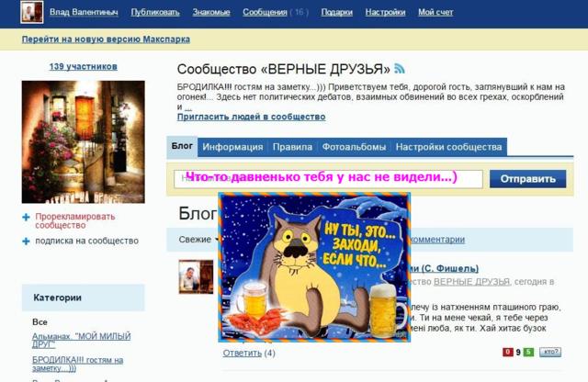Click the комментарии link in the blog filter bar
The width and height of the screenshot is (588, 382).
(x=437, y=240)
